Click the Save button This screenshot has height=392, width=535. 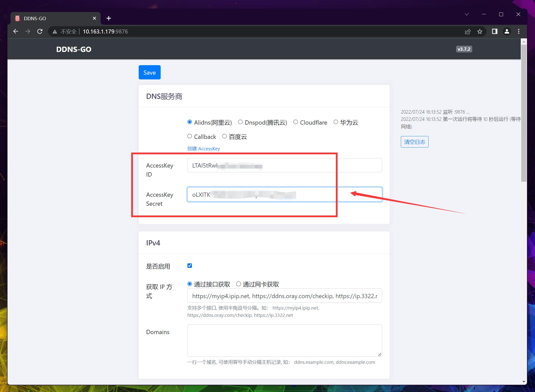[x=149, y=72]
